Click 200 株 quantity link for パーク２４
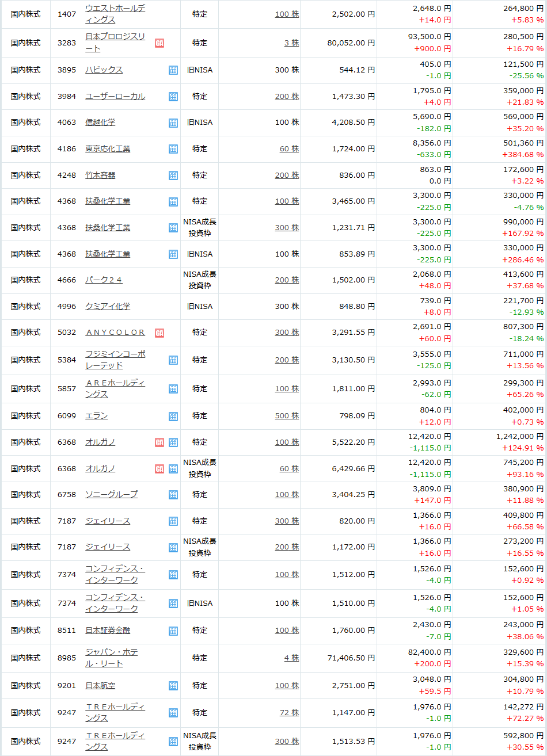 coord(287,280)
